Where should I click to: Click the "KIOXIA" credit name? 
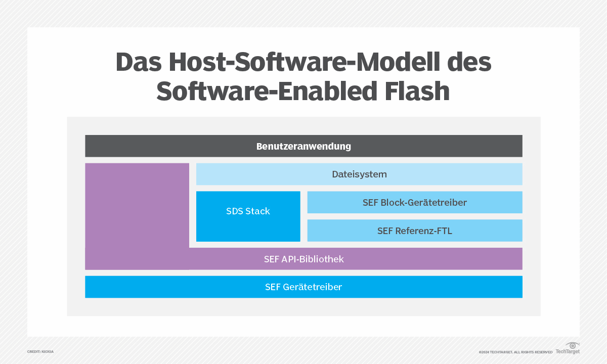pos(47,351)
